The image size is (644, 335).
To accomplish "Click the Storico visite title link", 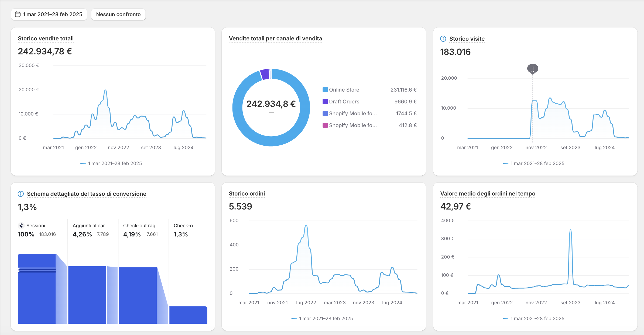I will 467,39.
